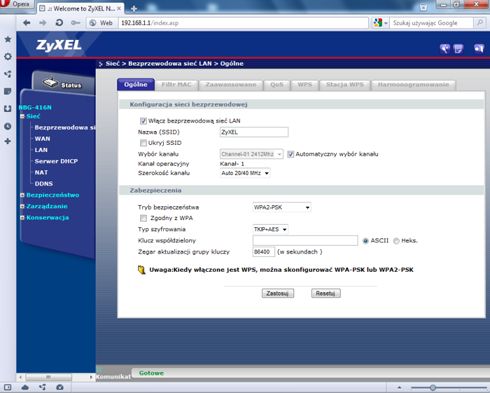This screenshot has height=393, width=490.
Task: Open the gear panel in Opera sidebar
Action: [8, 56]
